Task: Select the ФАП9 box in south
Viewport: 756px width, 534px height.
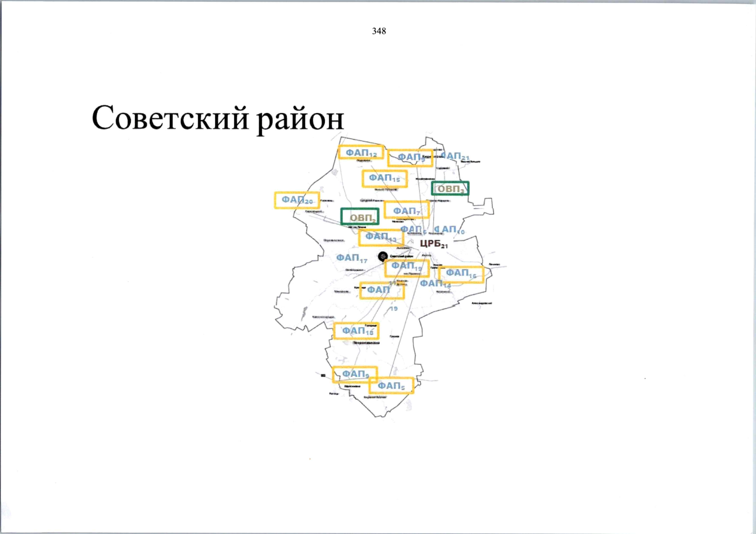Action: tap(355, 374)
